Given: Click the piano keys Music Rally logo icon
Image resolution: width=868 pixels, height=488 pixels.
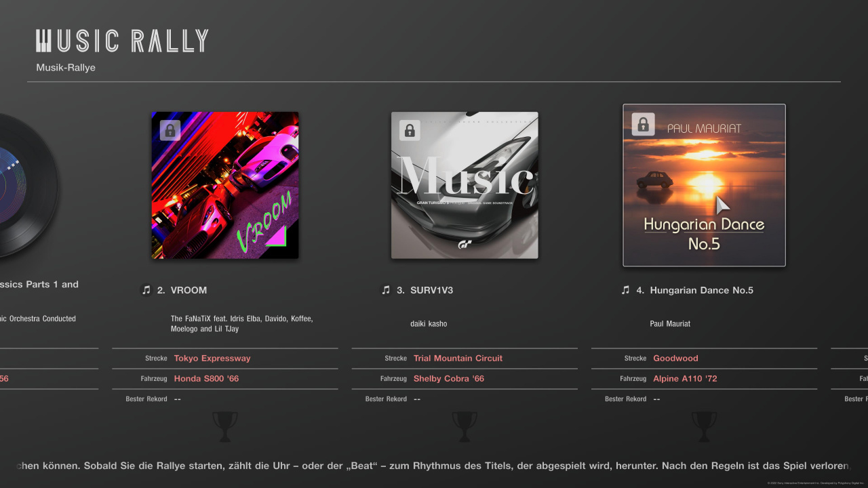Looking at the screenshot, I should [43, 41].
